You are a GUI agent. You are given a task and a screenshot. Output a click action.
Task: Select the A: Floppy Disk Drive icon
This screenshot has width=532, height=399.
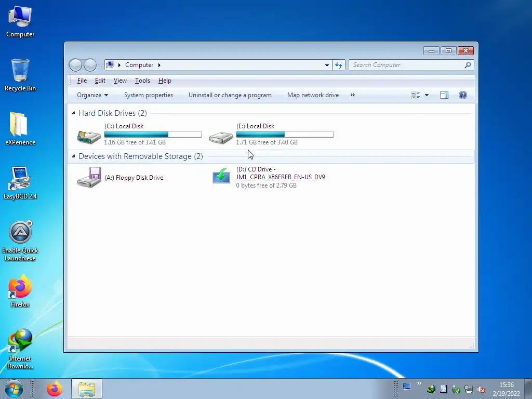pos(89,178)
